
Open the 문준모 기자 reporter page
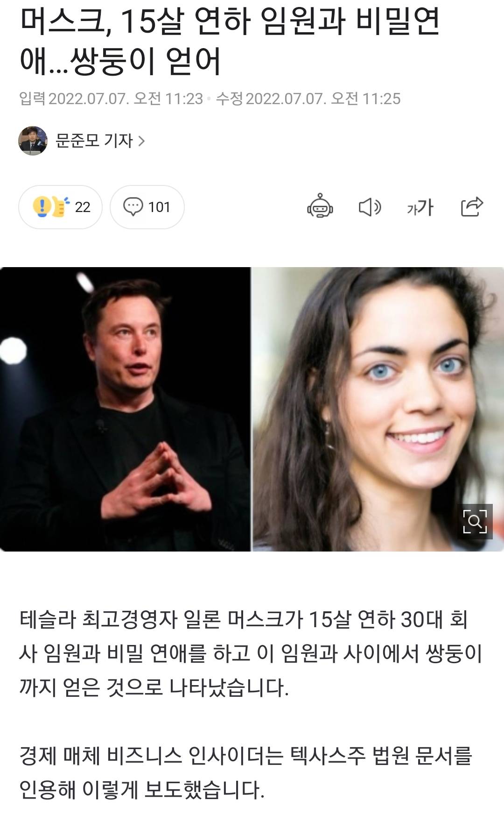point(94,141)
